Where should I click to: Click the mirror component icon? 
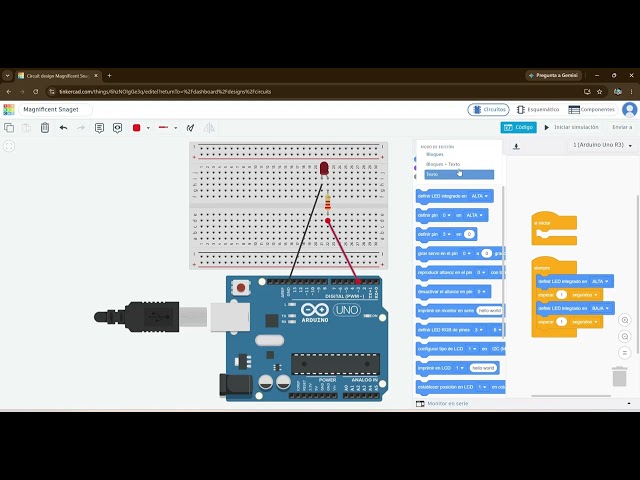click(209, 128)
